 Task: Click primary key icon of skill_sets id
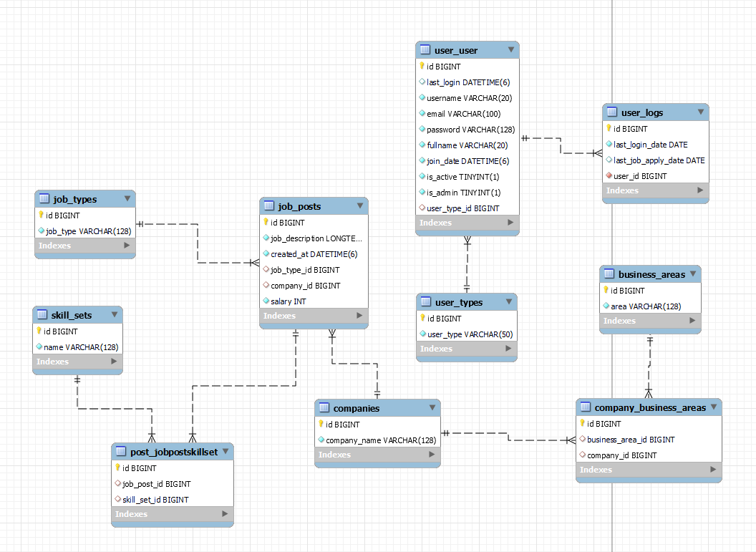(39, 331)
